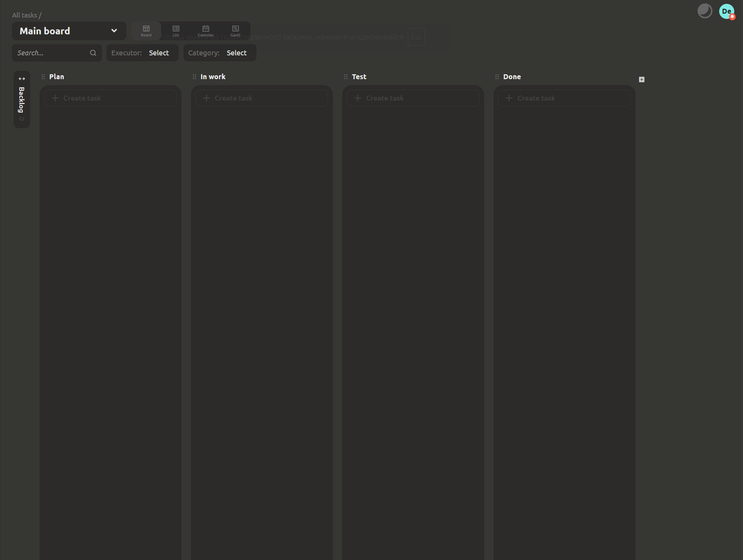Add a new column with plus icon
The image size is (743, 560).
tap(641, 79)
